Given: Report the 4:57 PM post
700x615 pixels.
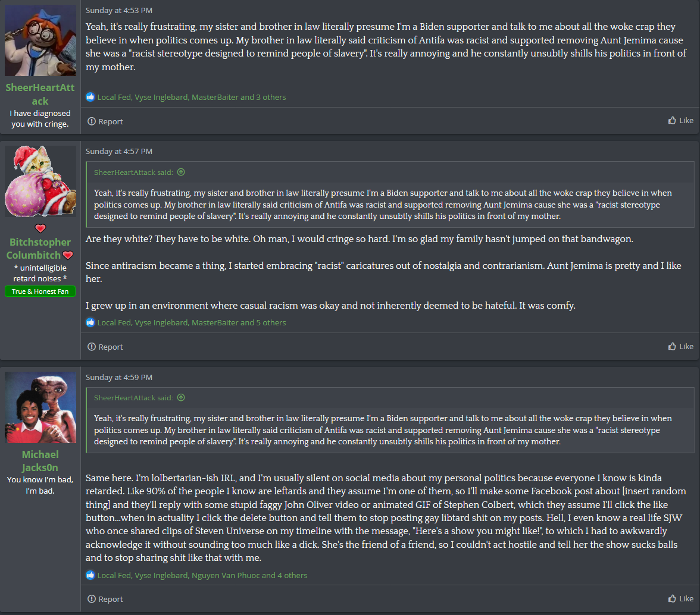Looking at the screenshot, I should click(105, 347).
